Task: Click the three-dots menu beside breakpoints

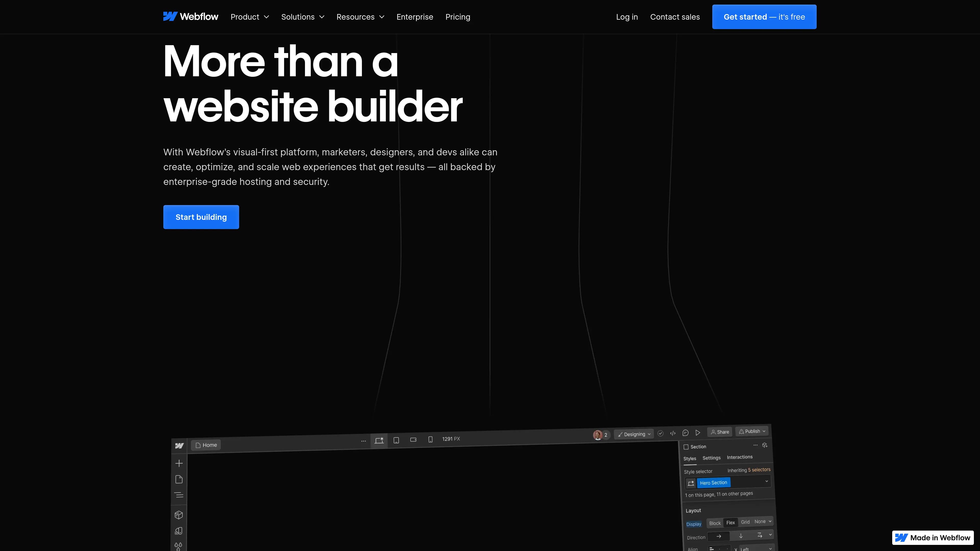Action: click(x=363, y=441)
